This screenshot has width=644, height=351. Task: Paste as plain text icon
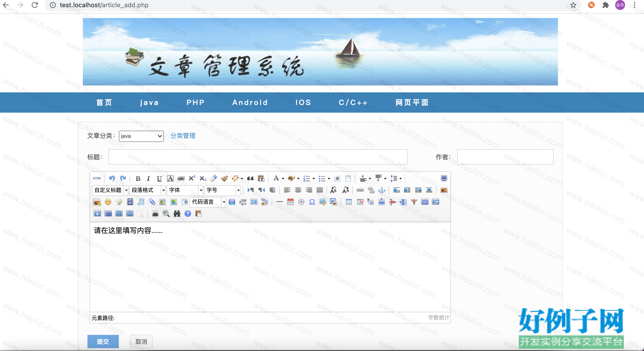pos(261,178)
